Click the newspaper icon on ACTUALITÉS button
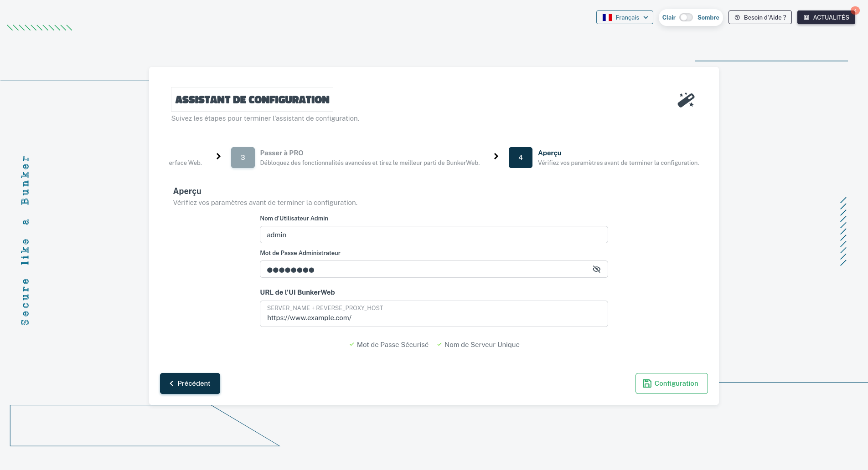 pyautogui.click(x=807, y=17)
